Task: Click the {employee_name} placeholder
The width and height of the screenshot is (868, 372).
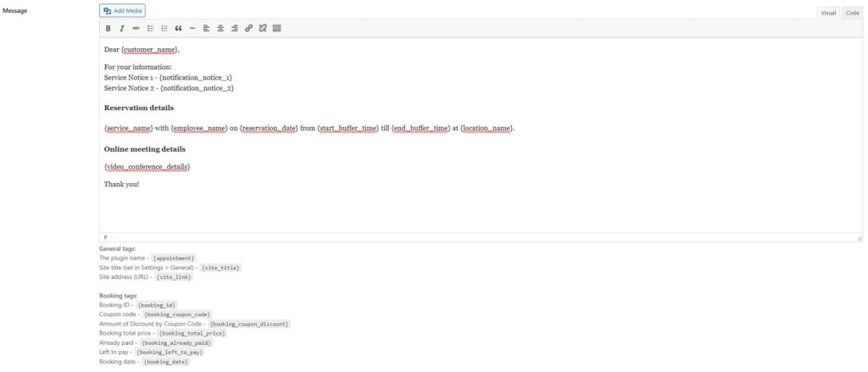Action: [199, 129]
